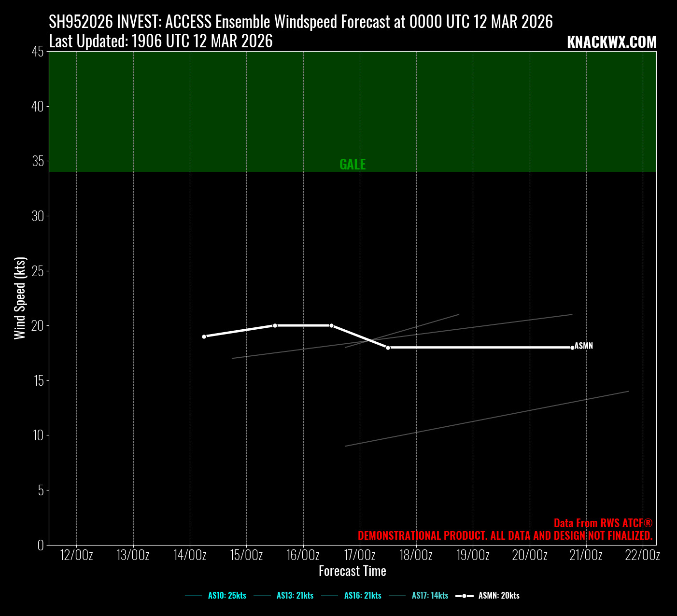Click the 45 value on the wind speed axis

click(x=38, y=52)
